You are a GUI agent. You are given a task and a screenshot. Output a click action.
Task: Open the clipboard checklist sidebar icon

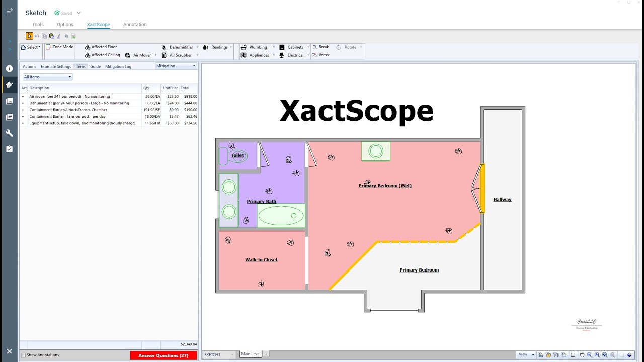[x=9, y=149]
